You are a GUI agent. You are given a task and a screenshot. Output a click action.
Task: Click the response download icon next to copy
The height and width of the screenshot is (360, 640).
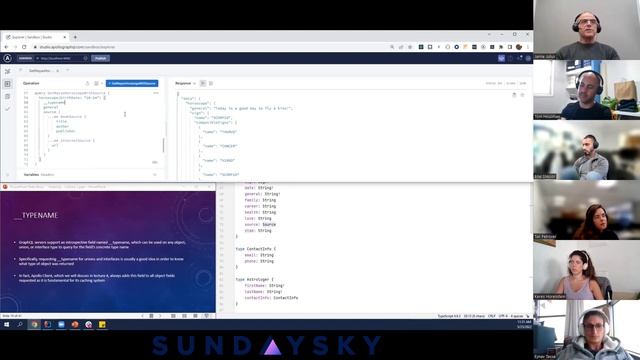coord(522,95)
